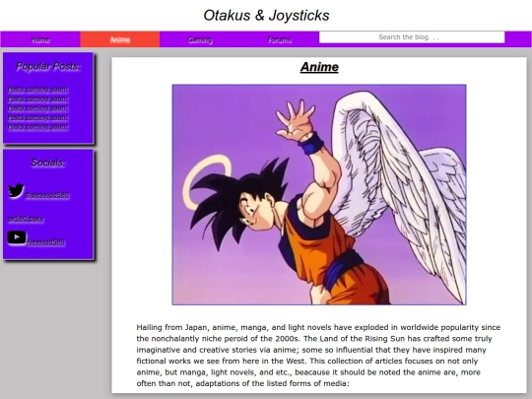532x399 pixels.
Task: Go to the Gaming nav tab
Action: tap(199, 39)
